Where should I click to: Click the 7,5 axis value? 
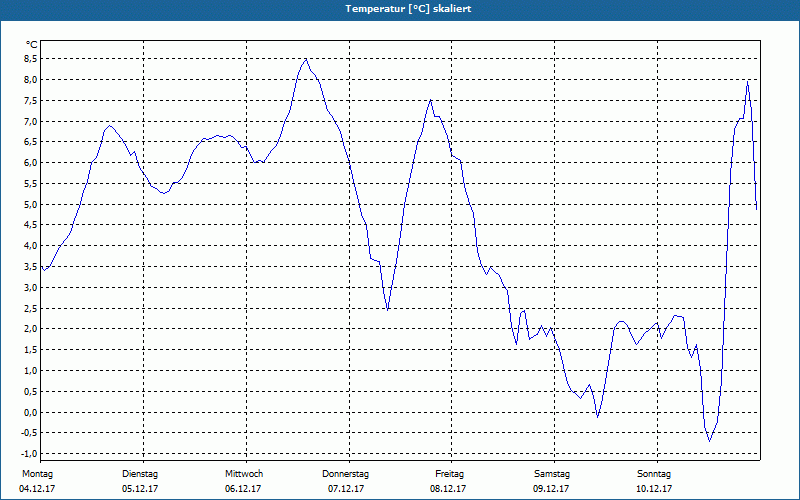coord(31,101)
